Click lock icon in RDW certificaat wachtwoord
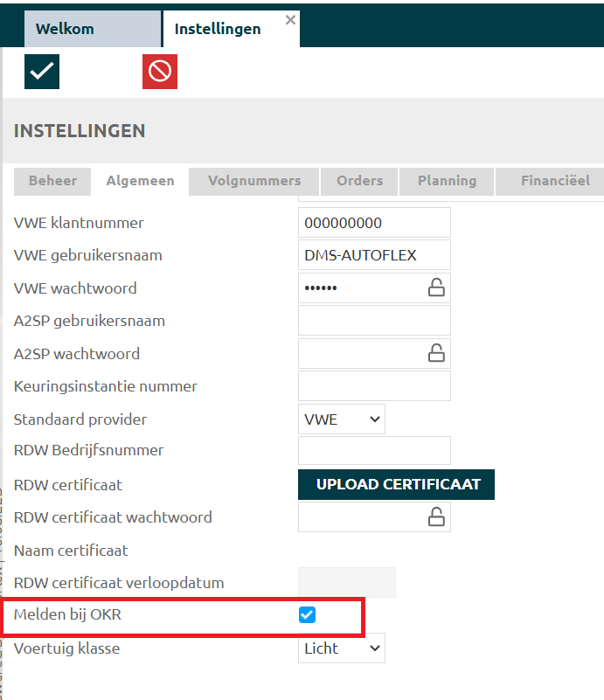The image size is (604, 700). 435,516
